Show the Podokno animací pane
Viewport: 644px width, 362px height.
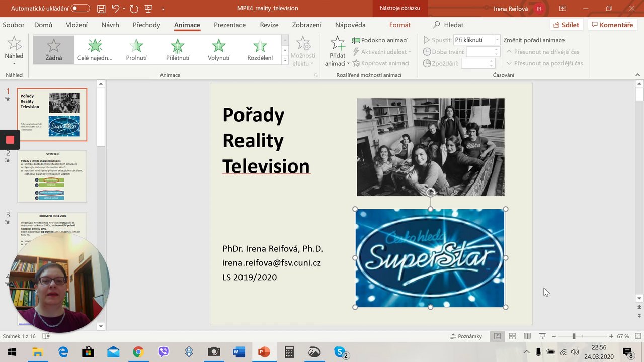point(380,40)
